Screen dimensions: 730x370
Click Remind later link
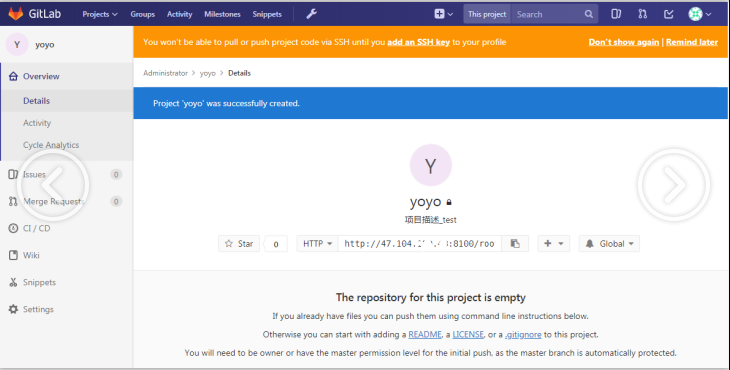click(x=692, y=42)
